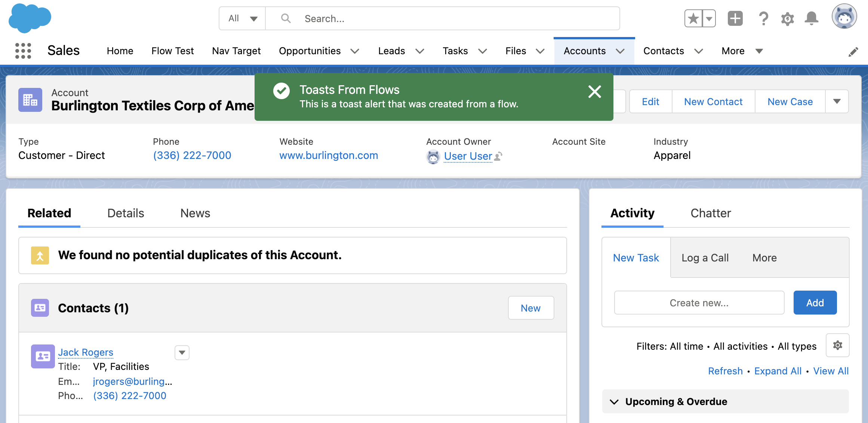Show more account actions dropdown arrow
The width and height of the screenshot is (868, 423).
click(x=837, y=101)
